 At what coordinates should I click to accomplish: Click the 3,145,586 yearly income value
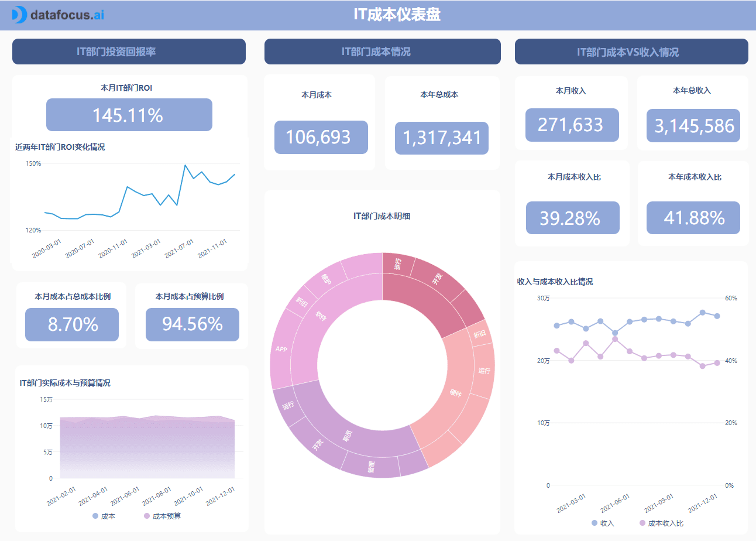tap(693, 125)
